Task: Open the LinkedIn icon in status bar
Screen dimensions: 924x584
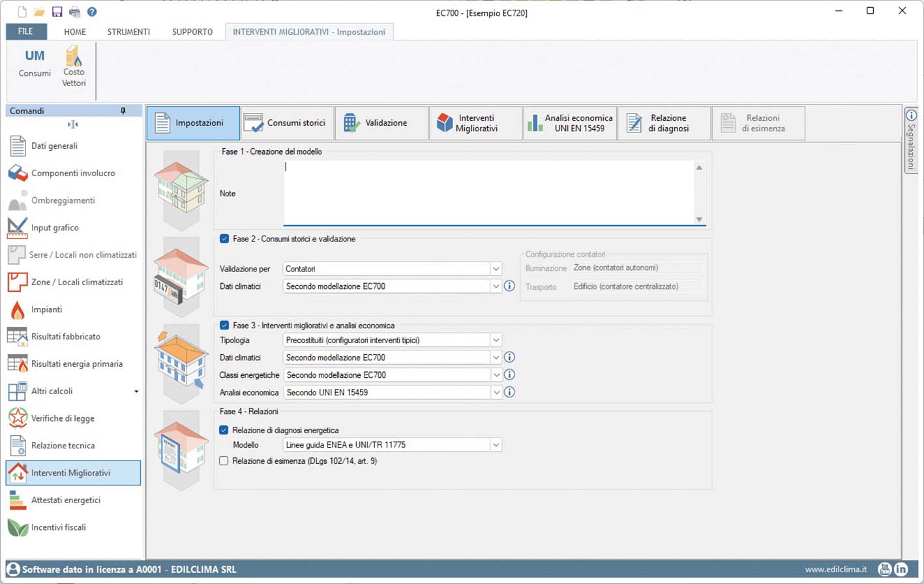Action: pos(901,570)
